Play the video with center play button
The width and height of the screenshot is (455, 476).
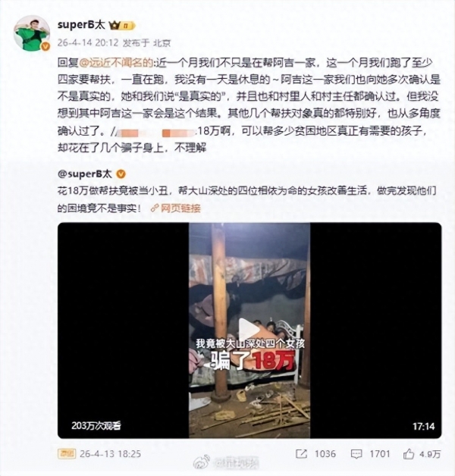pos(249,330)
